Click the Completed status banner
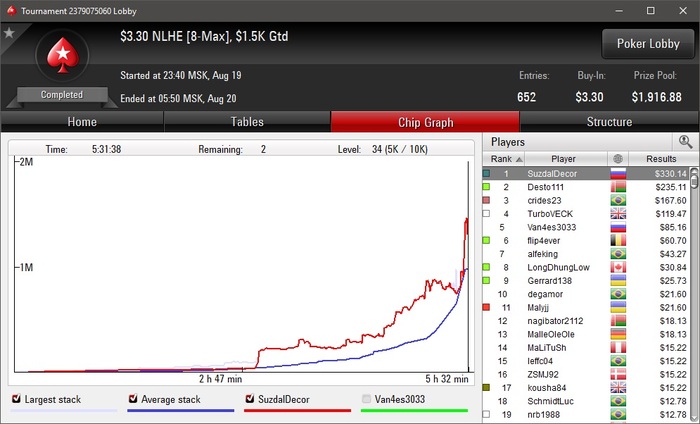The width and height of the screenshot is (700, 424). point(62,95)
